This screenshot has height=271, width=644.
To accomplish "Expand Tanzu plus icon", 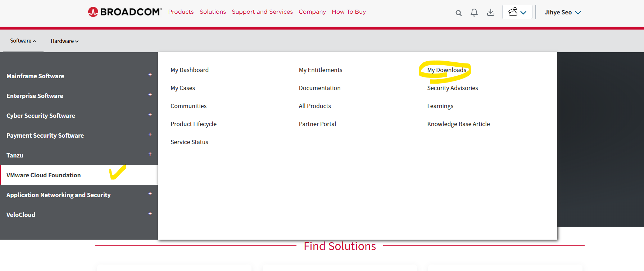I will pos(150,154).
